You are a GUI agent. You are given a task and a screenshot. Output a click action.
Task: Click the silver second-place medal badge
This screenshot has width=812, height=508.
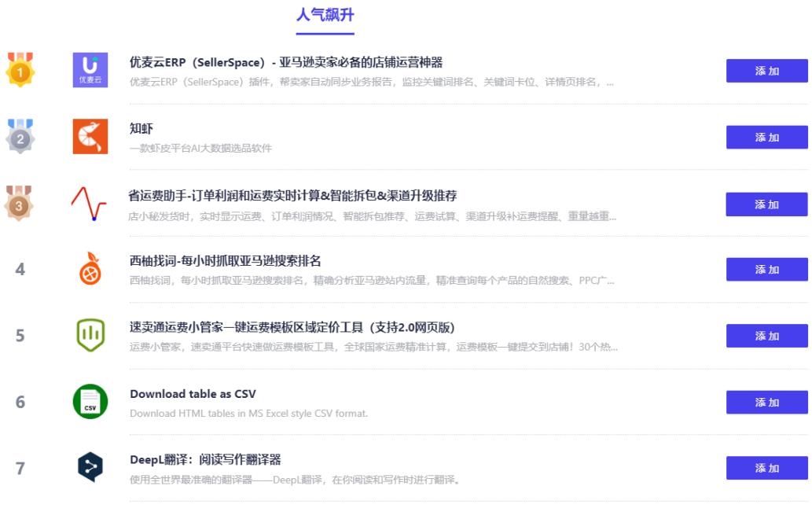pos(20,137)
